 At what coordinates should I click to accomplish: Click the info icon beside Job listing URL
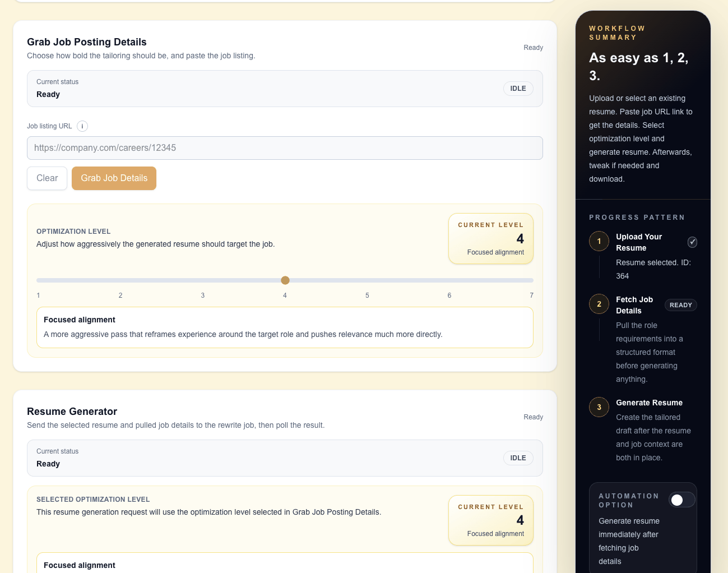click(82, 126)
